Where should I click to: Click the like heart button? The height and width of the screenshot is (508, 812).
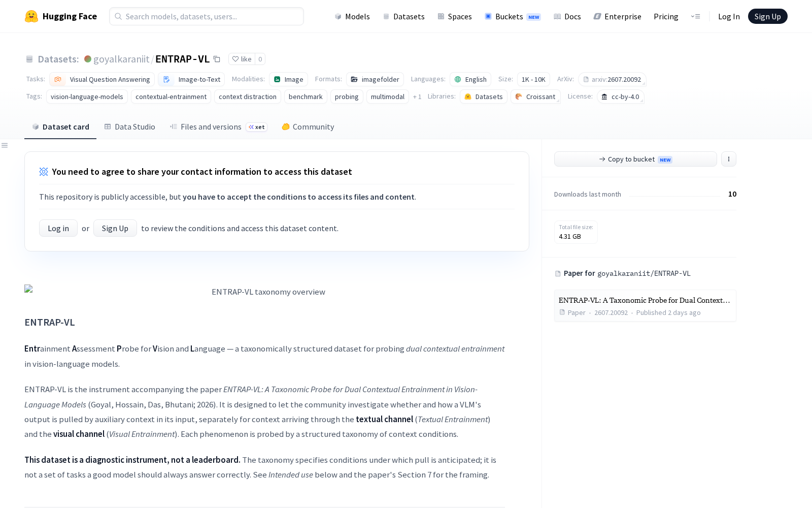click(242, 59)
